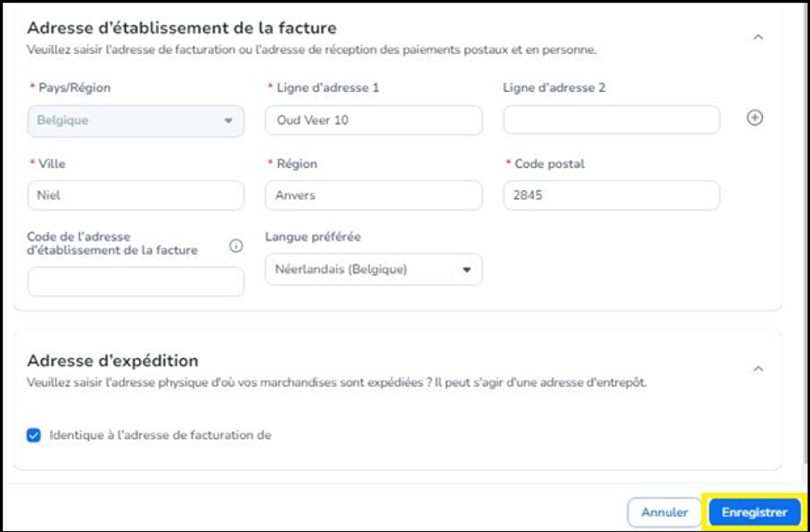Viewport: 810px width, 532px height.
Task: Click the Annuler button
Action: 664,512
